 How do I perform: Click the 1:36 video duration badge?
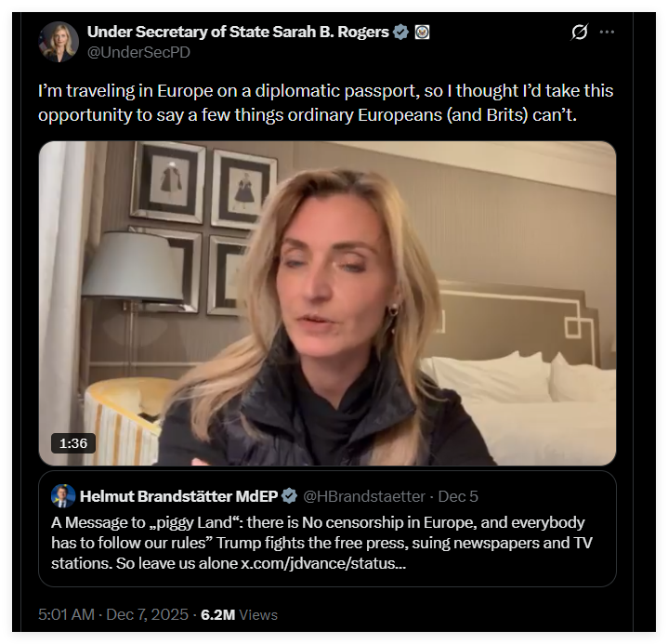click(73, 443)
